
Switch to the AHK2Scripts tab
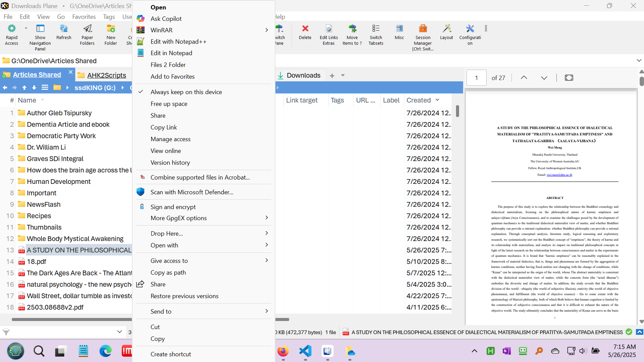tap(106, 75)
